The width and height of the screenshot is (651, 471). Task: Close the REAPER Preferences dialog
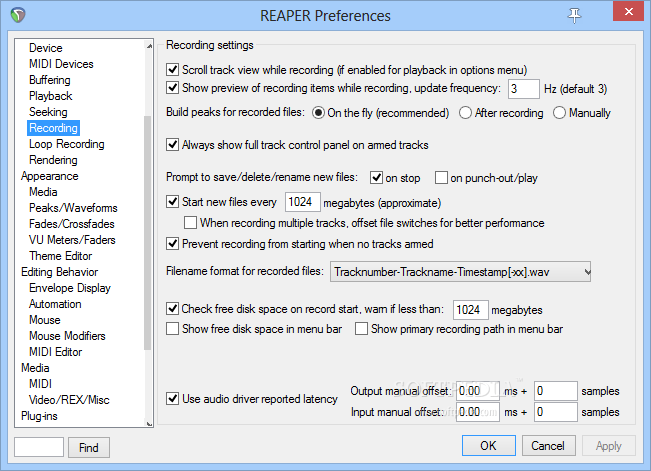click(x=629, y=12)
